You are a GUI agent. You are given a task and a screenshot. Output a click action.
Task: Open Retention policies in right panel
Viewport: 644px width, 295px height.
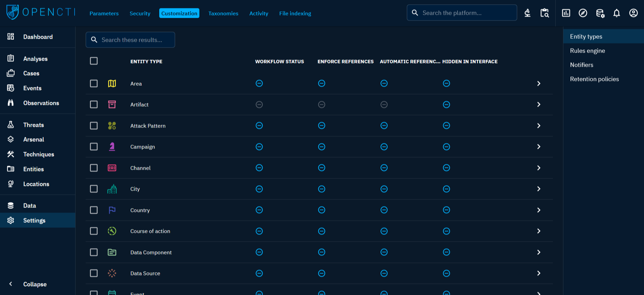[x=594, y=79]
